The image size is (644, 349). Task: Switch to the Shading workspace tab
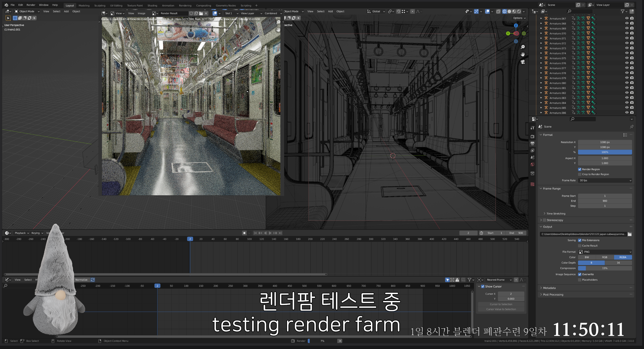click(x=152, y=5)
